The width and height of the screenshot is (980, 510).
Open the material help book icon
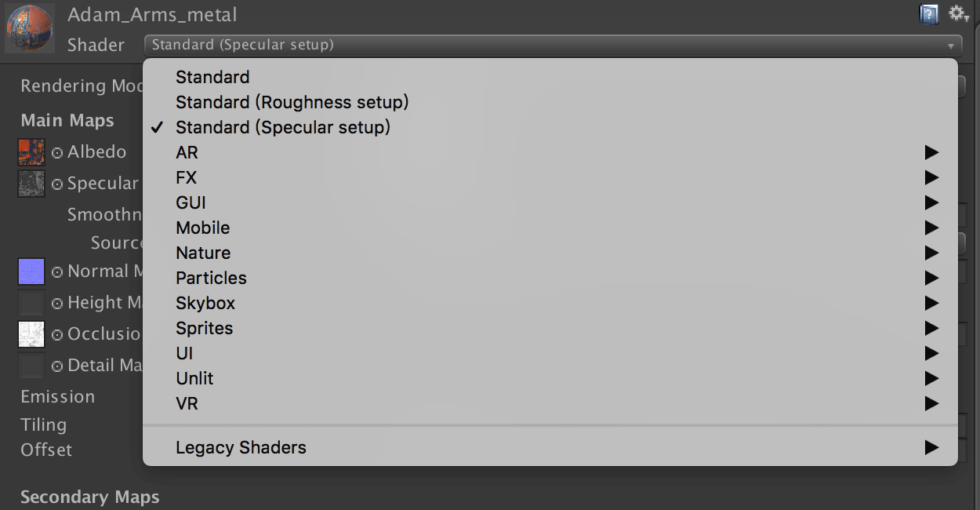(929, 13)
